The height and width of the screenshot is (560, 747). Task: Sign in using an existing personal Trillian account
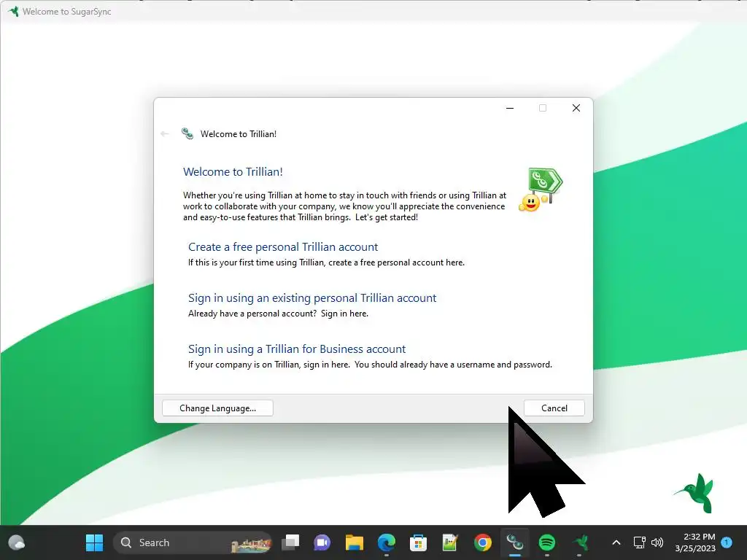[312, 297]
